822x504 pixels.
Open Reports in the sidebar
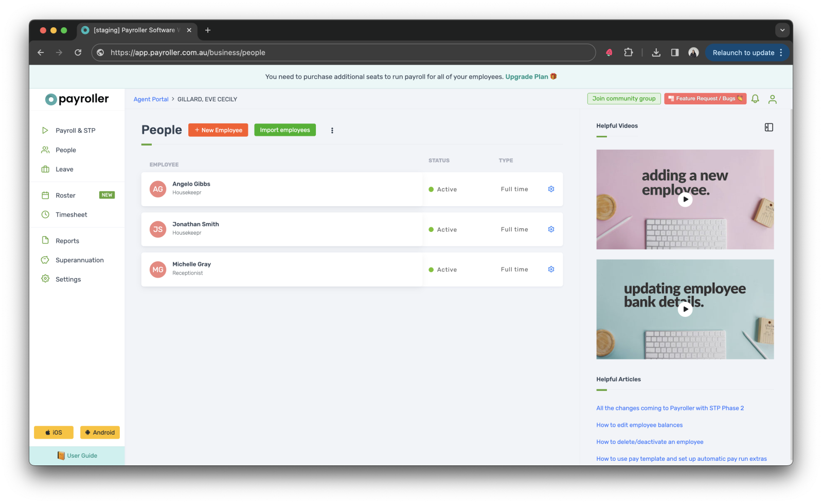click(x=67, y=241)
